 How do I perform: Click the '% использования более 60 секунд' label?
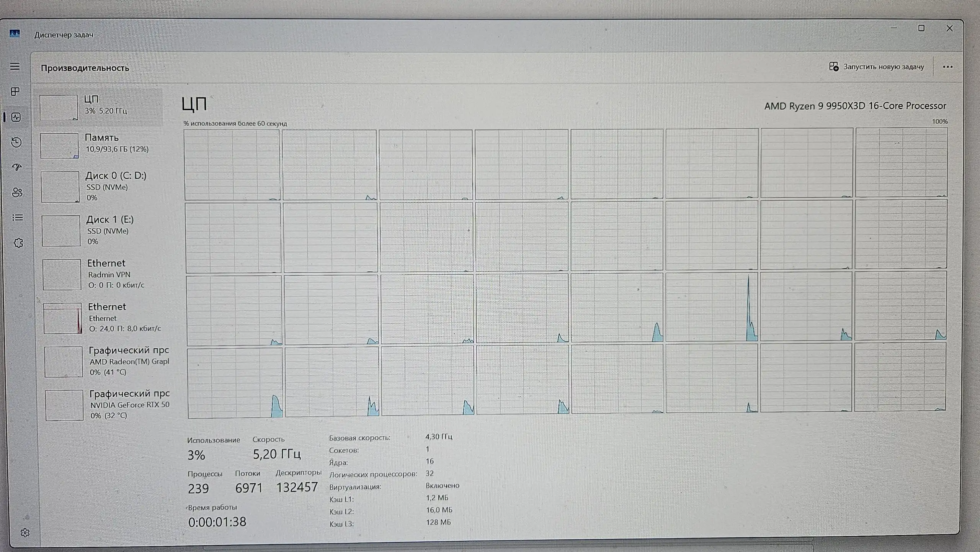click(235, 123)
